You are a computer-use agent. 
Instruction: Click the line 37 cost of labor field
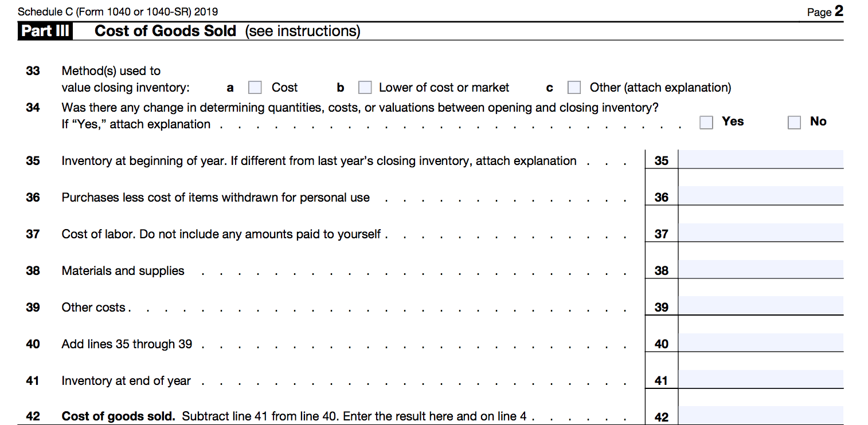760,233
